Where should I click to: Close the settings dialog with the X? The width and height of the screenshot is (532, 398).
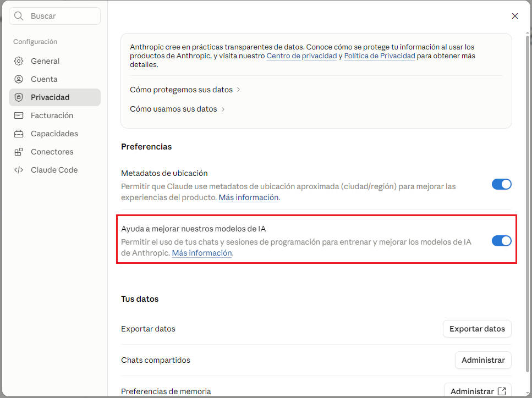[515, 16]
